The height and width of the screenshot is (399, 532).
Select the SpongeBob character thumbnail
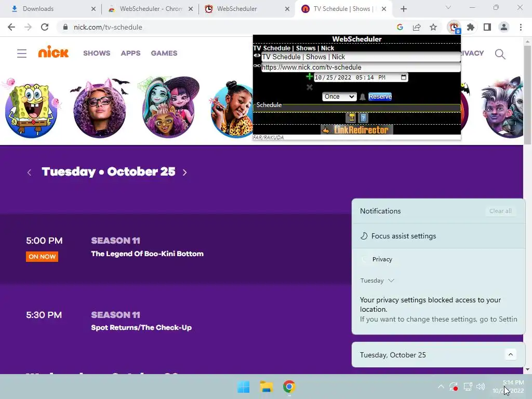31,109
